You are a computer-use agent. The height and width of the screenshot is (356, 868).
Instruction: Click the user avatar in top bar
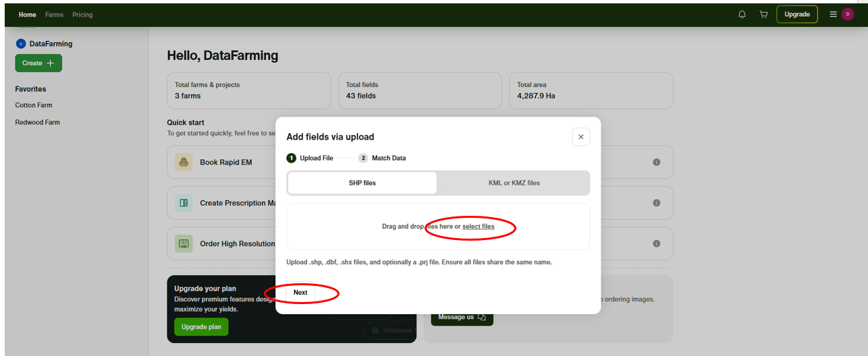pyautogui.click(x=848, y=14)
